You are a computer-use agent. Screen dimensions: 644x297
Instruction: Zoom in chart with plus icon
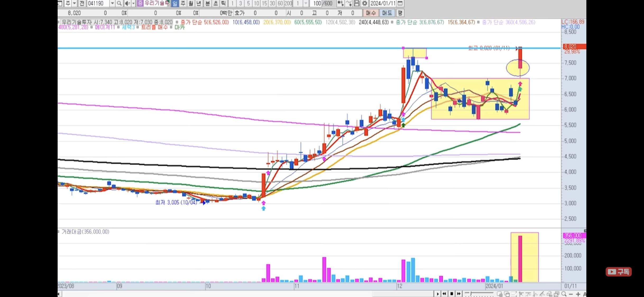[x=578, y=294]
